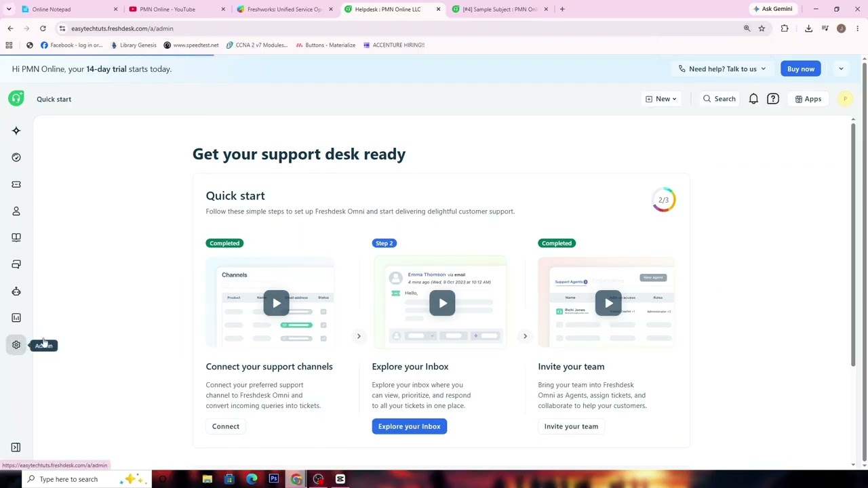
Task: Click the 2/3 progress ring
Action: tap(664, 200)
